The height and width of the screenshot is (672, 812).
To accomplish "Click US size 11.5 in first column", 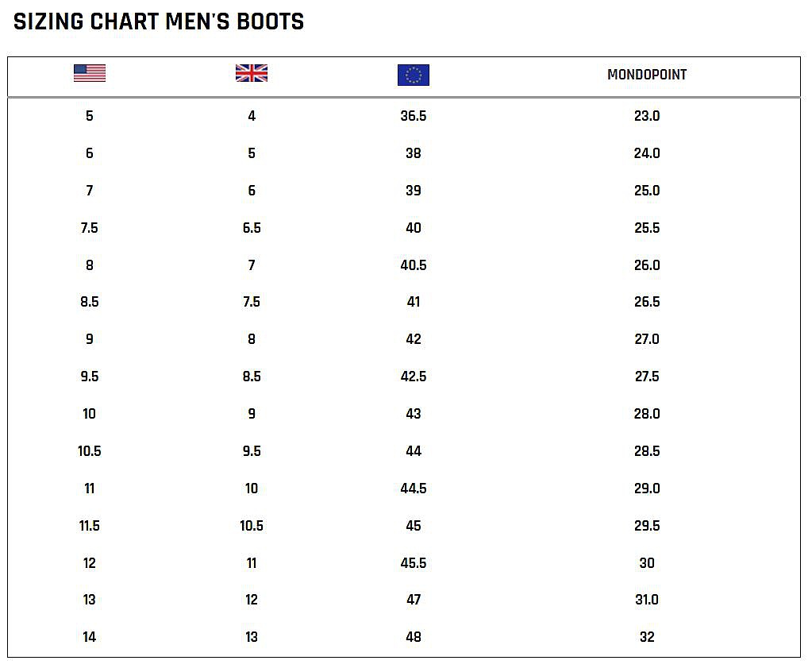I will coord(90,526).
